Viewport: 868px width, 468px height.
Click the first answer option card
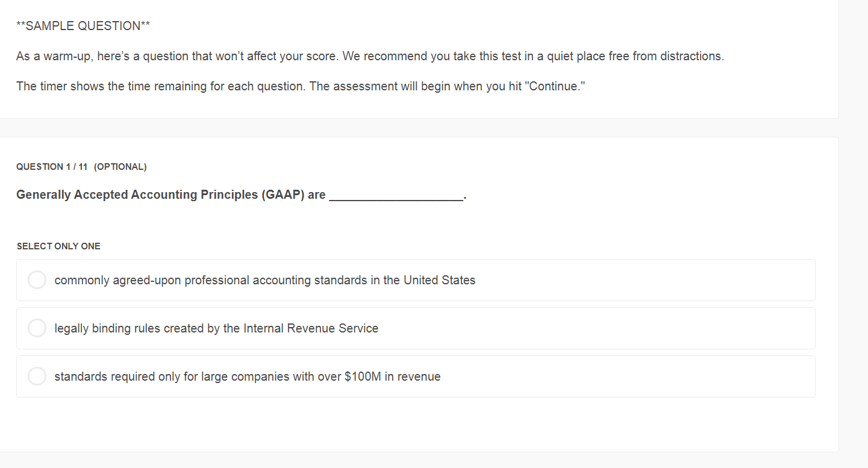tap(416, 279)
